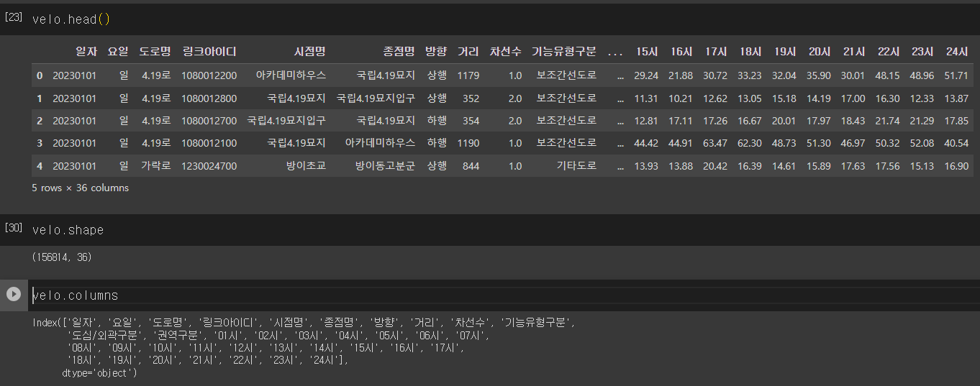Click the distance value 844
Image resolution: width=980 pixels, height=386 pixels.
[x=471, y=166]
